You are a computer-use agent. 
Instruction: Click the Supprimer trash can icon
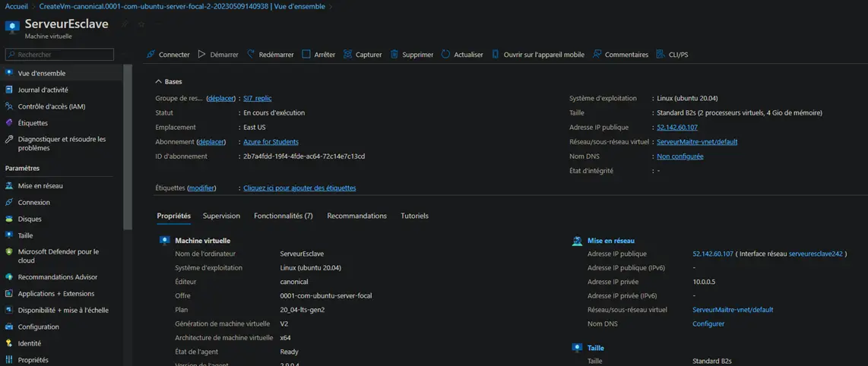pyautogui.click(x=394, y=54)
